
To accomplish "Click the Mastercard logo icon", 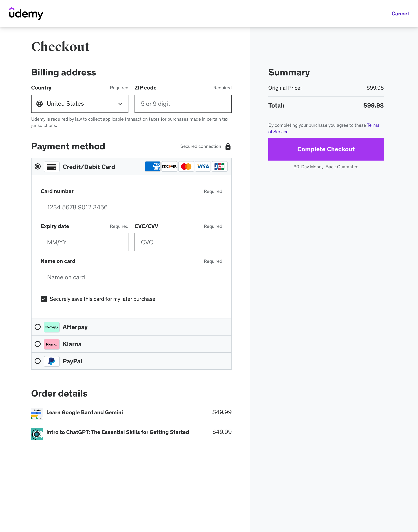I will 186,167.
